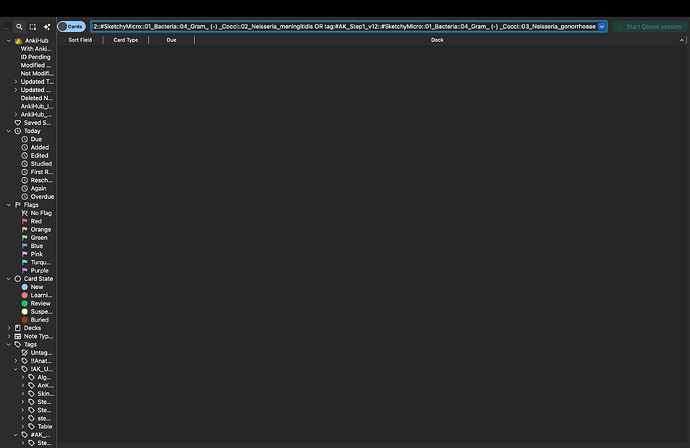The image size is (690, 448).
Task: Collapse the Flags section
Action: pos(8,205)
